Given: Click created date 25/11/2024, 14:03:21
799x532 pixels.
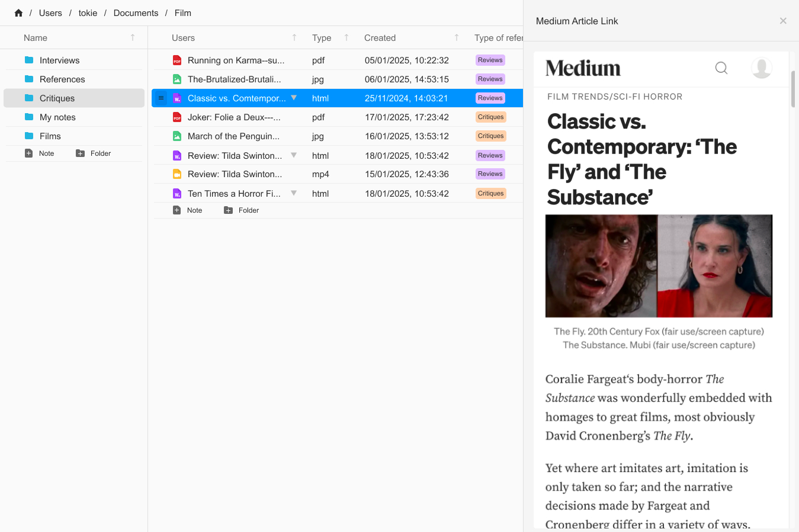Looking at the screenshot, I should coord(406,98).
